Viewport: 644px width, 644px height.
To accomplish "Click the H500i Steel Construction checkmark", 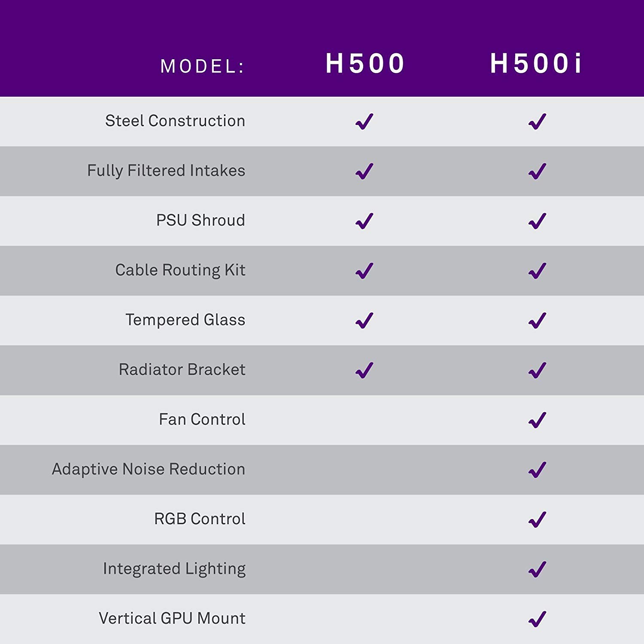I will point(537,122).
